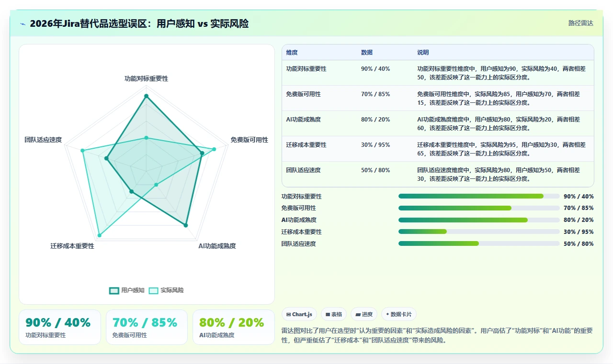Viewport: 613px width, 364px height.
Task: Click the summary paragraph starting 雷达图对比了
Action: click(438, 335)
